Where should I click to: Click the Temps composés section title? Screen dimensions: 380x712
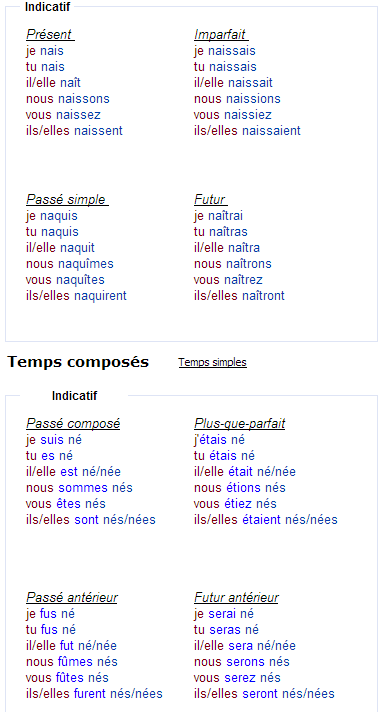tap(78, 362)
